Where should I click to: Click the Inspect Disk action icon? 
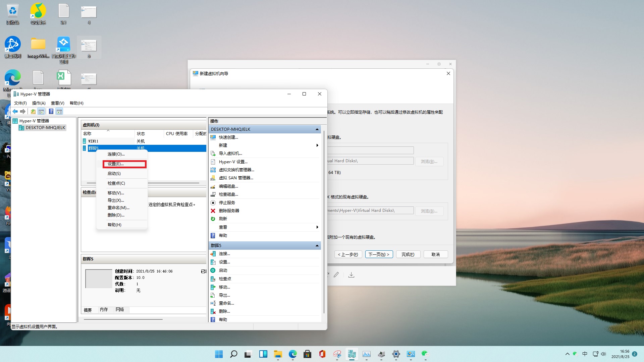(213, 194)
